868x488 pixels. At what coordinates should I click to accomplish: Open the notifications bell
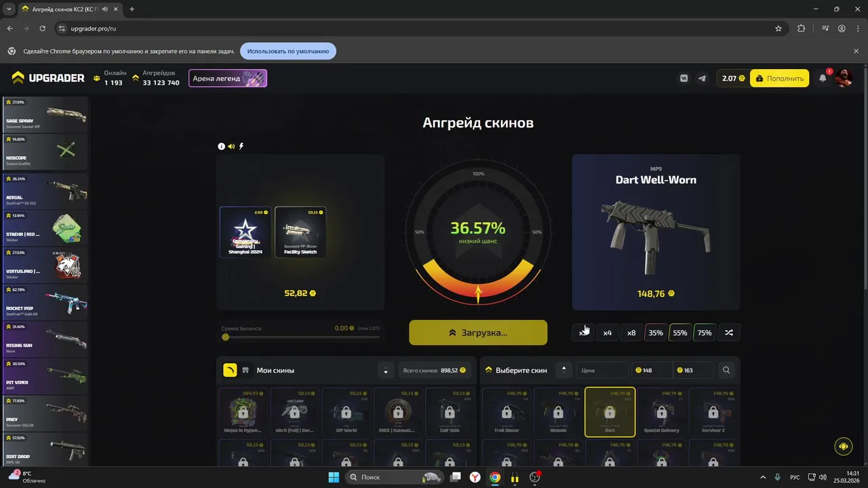(x=823, y=78)
